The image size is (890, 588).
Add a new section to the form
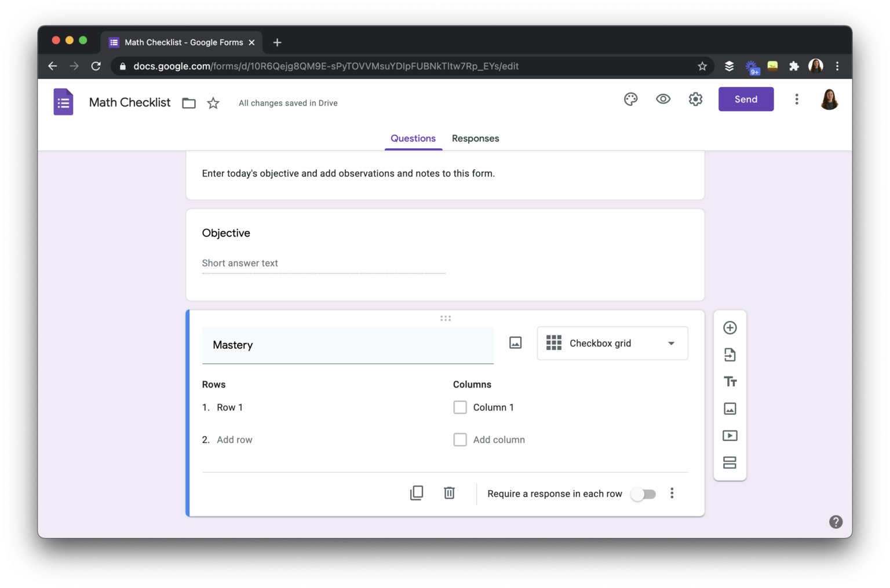pyautogui.click(x=729, y=462)
